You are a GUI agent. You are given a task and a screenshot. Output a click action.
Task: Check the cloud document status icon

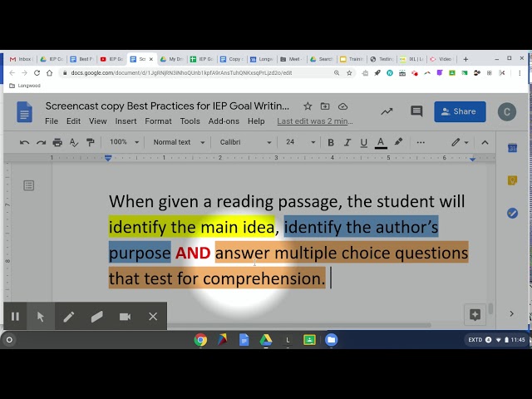342,106
